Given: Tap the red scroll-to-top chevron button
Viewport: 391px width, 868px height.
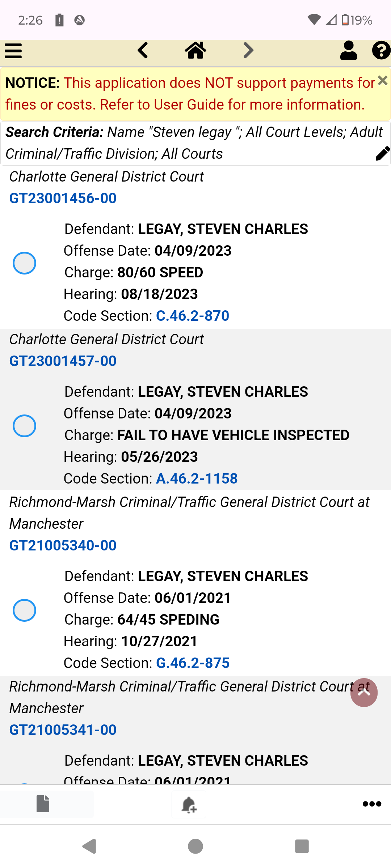Looking at the screenshot, I should tap(364, 692).
